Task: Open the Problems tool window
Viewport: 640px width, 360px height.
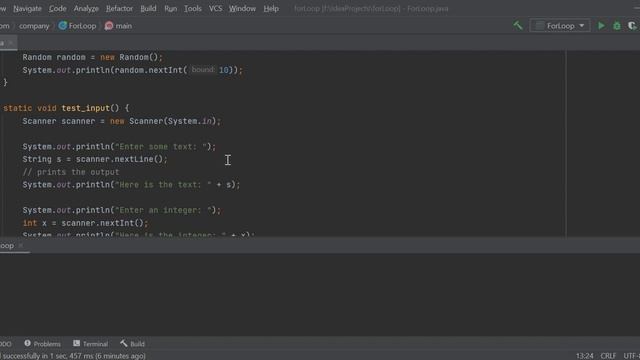Action: [x=42, y=344]
